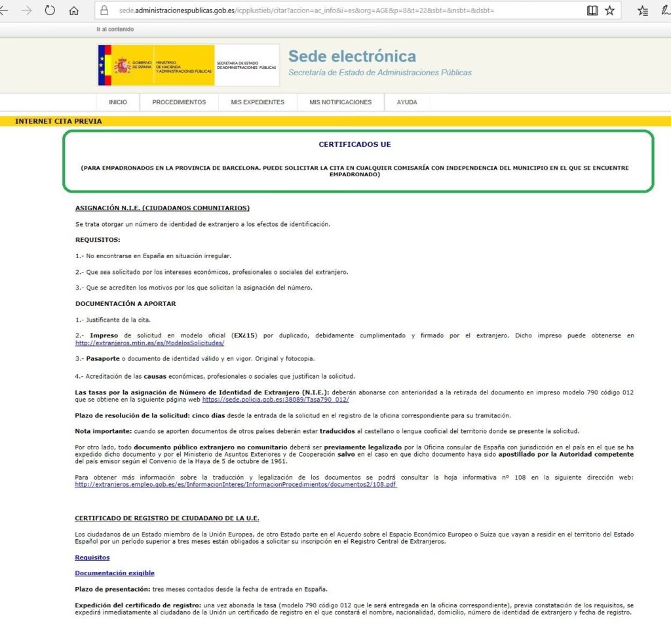Screen dimensions: 671x644
Task: Click the browser forward arrow
Action: pyautogui.click(x=26, y=10)
